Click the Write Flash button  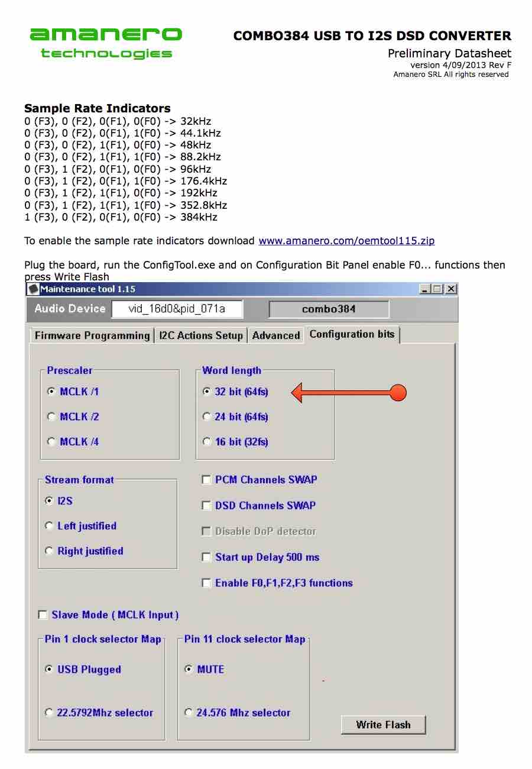pyautogui.click(x=383, y=725)
